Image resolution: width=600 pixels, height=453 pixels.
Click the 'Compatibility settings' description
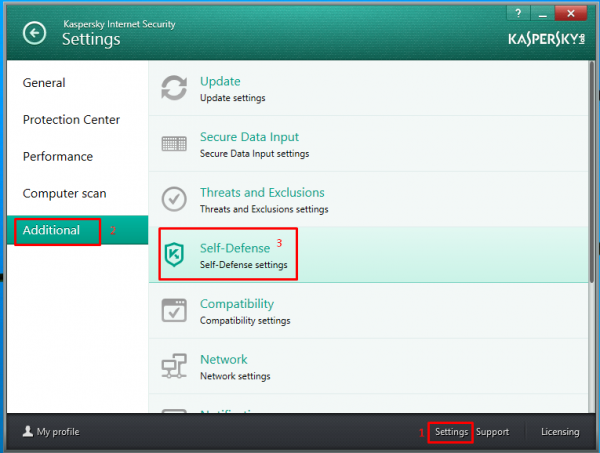[245, 321]
